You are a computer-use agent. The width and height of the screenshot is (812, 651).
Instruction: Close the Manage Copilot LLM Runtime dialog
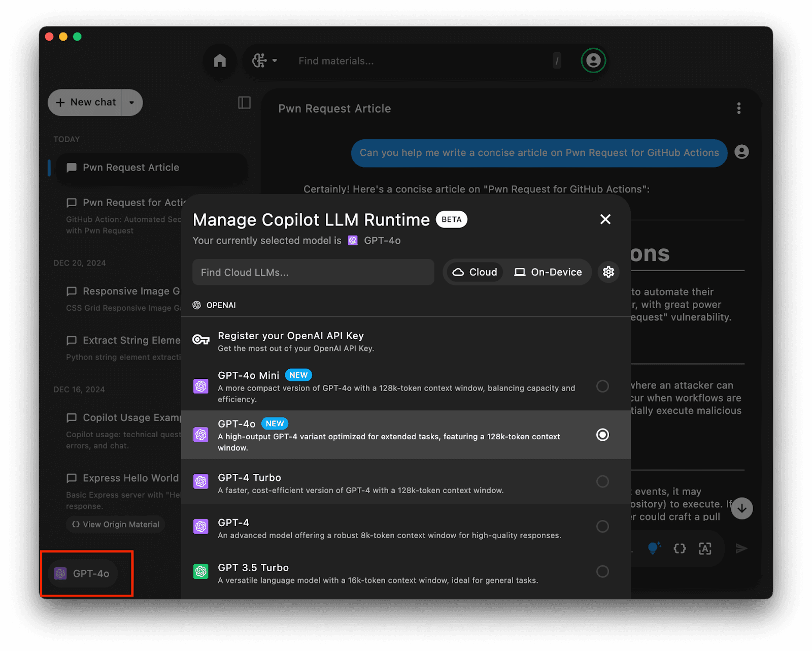pyautogui.click(x=605, y=219)
